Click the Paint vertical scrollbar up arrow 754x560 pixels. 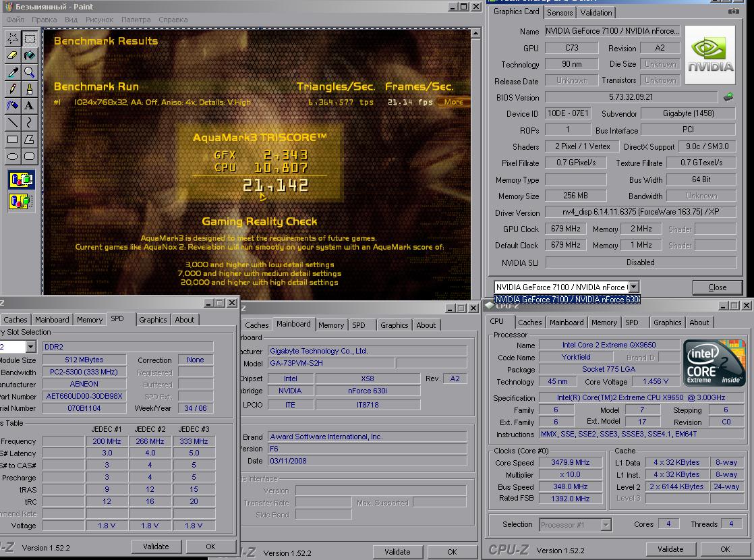pyautogui.click(x=475, y=33)
